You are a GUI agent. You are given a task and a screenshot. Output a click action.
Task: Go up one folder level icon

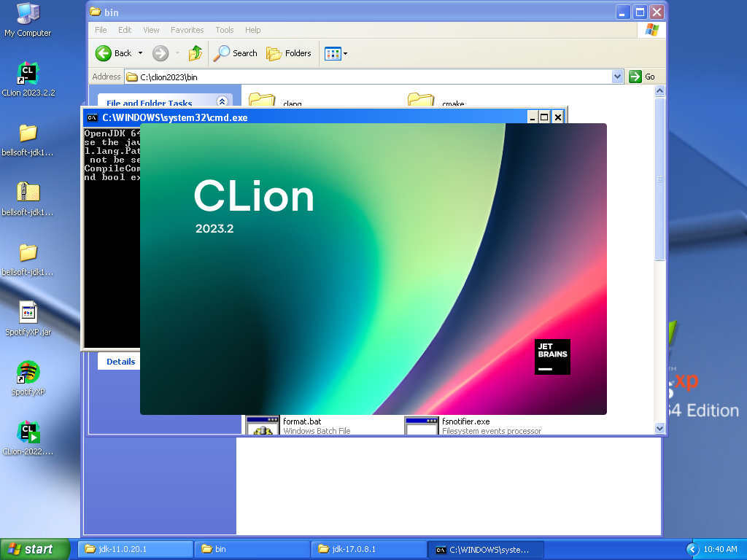click(x=196, y=53)
